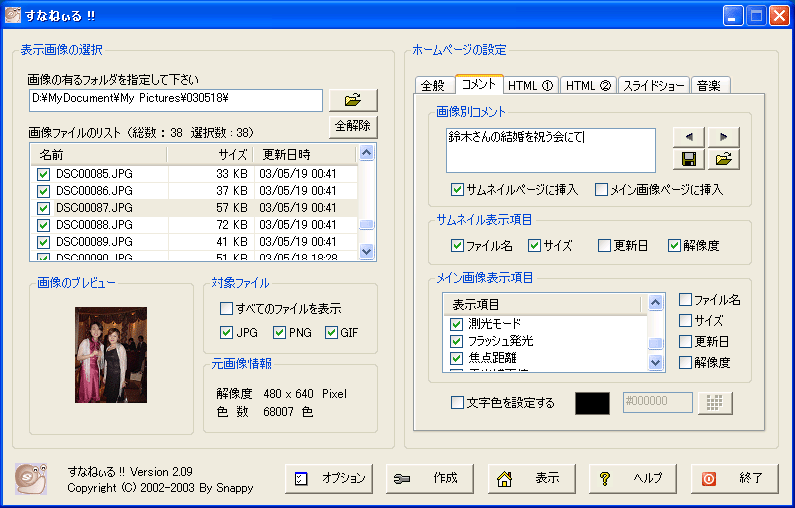Viewport: 795px width, 508px height.
Task: Switch to the HTML ② tab
Action: [588, 86]
